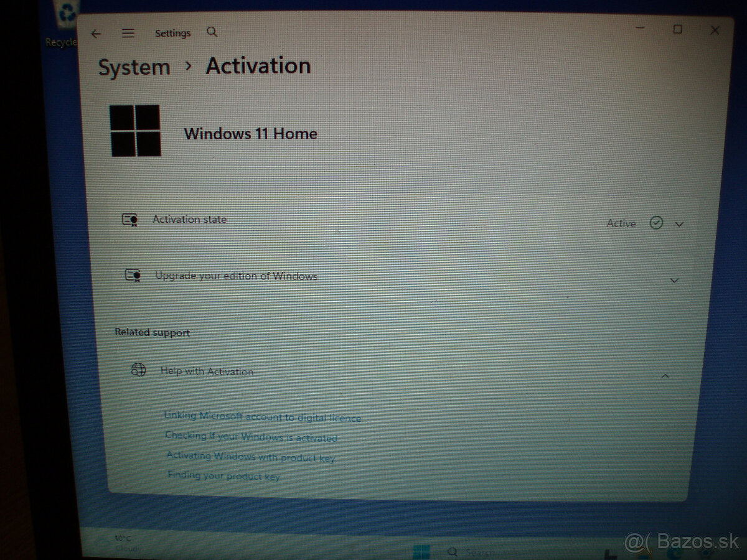Screen dimensions: 747x560
Task: Click the Activation state certificate icon
Action: (130, 220)
